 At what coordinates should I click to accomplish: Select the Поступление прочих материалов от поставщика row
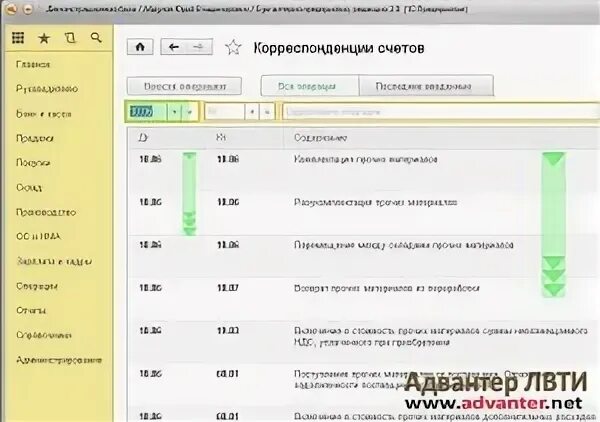pos(364,385)
